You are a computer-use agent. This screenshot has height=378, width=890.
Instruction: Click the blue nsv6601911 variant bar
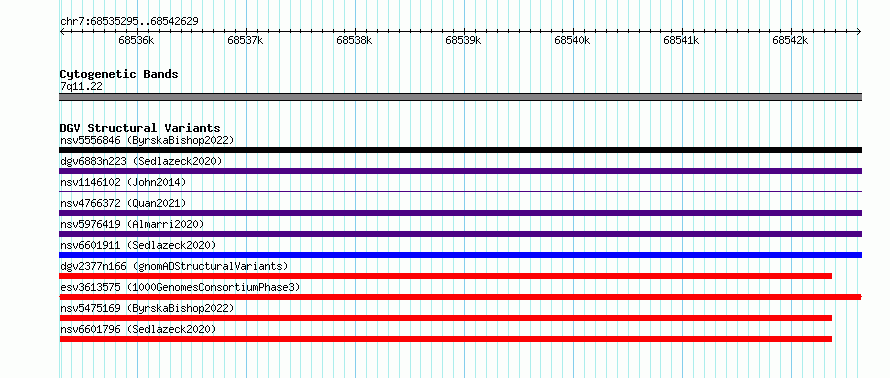click(460, 255)
